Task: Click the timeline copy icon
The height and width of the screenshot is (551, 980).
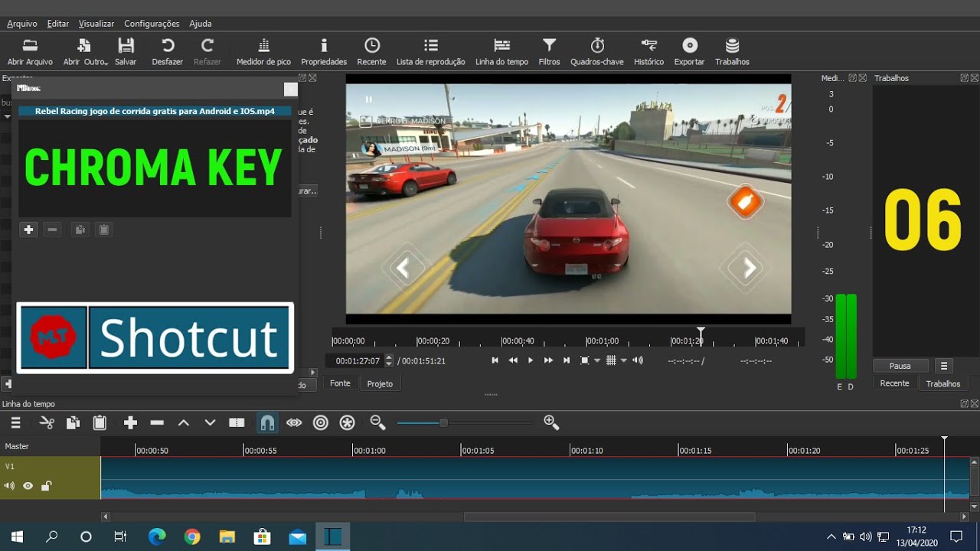Action: (x=73, y=422)
